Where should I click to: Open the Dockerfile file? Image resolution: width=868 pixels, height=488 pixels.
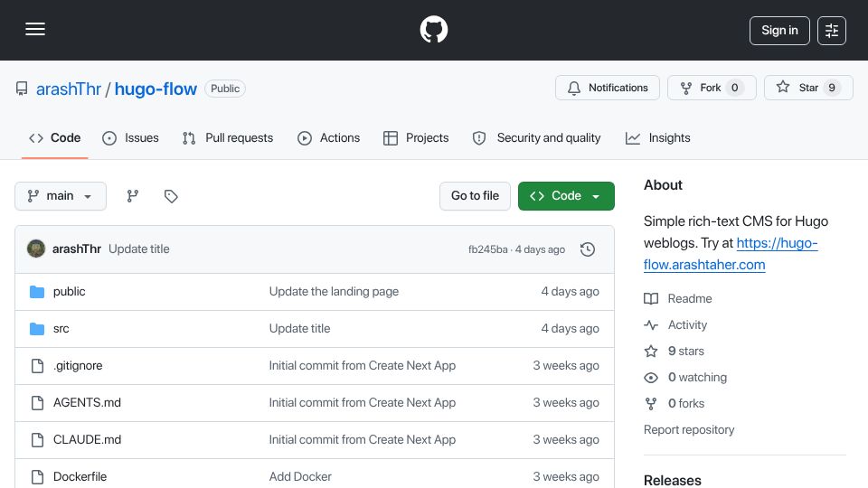pyautogui.click(x=80, y=477)
